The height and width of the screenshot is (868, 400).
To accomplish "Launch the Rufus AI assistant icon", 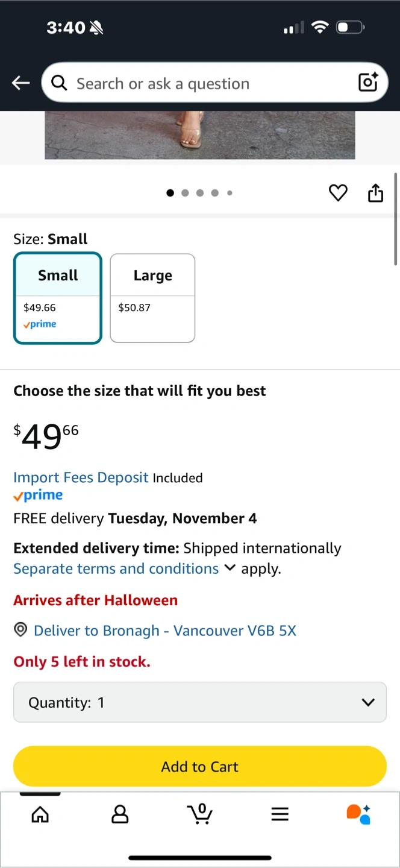I will [358, 814].
